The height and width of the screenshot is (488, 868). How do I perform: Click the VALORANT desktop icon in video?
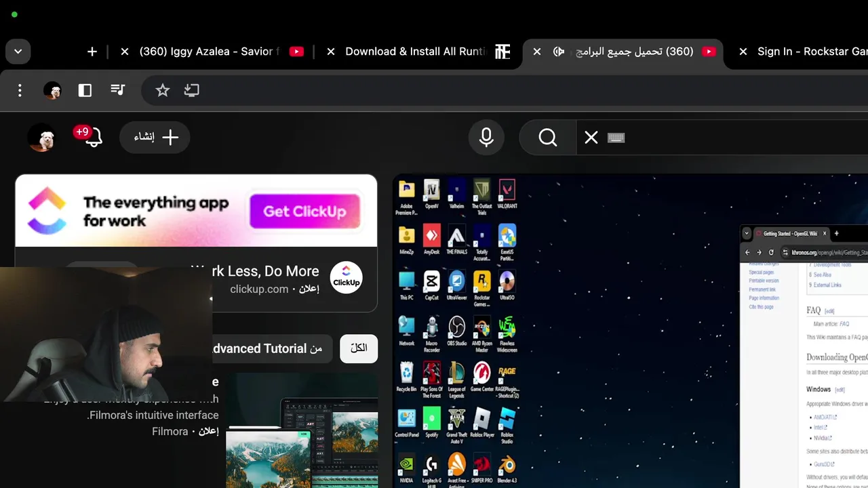(507, 195)
